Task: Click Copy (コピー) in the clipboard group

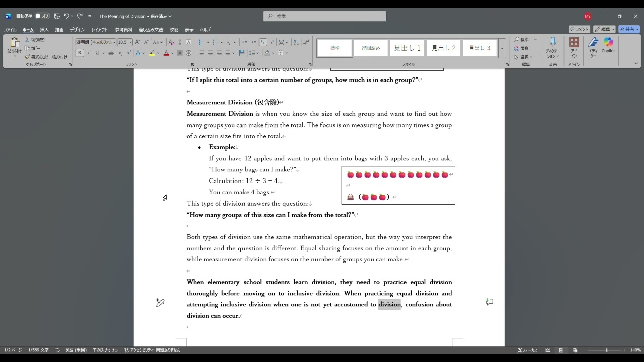Action: (33, 48)
